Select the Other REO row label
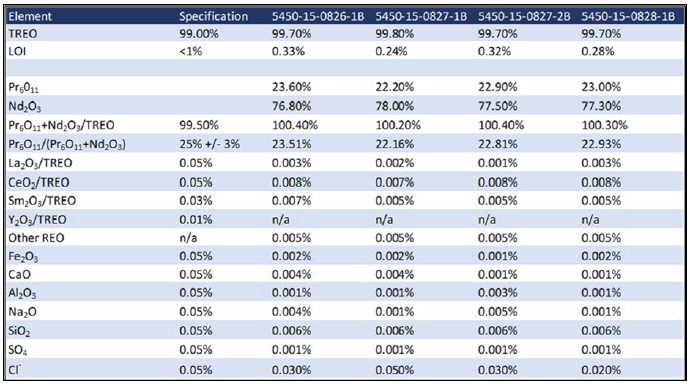This screenshot has width=690, height=384. coord(36,238)
